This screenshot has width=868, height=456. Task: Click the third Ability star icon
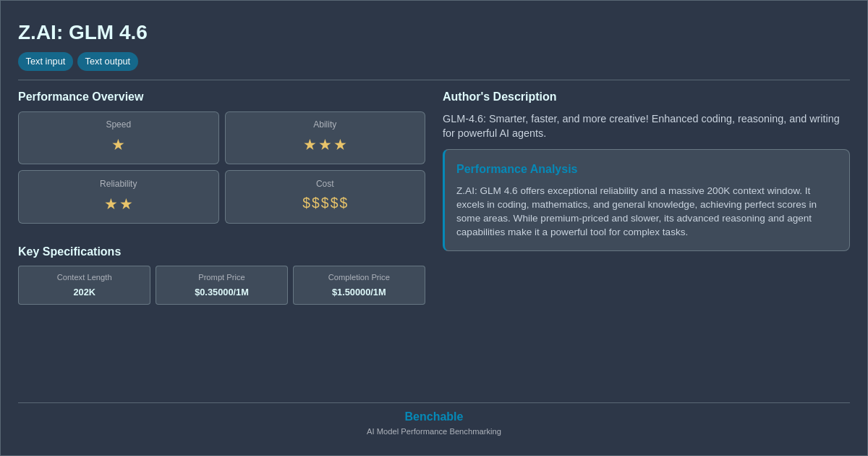(339, 145)
